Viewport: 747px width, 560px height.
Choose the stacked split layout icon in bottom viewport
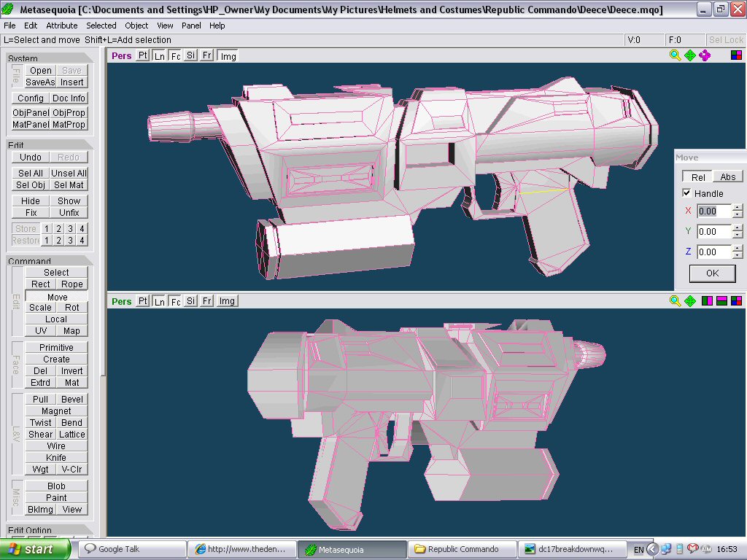721,301
